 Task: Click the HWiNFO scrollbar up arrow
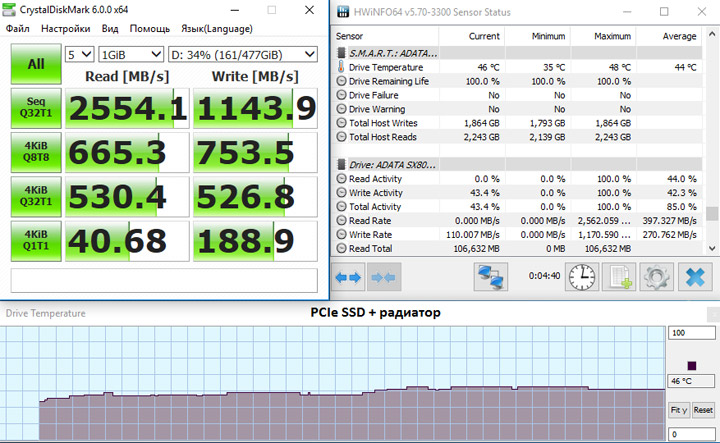tap(711, 34)
